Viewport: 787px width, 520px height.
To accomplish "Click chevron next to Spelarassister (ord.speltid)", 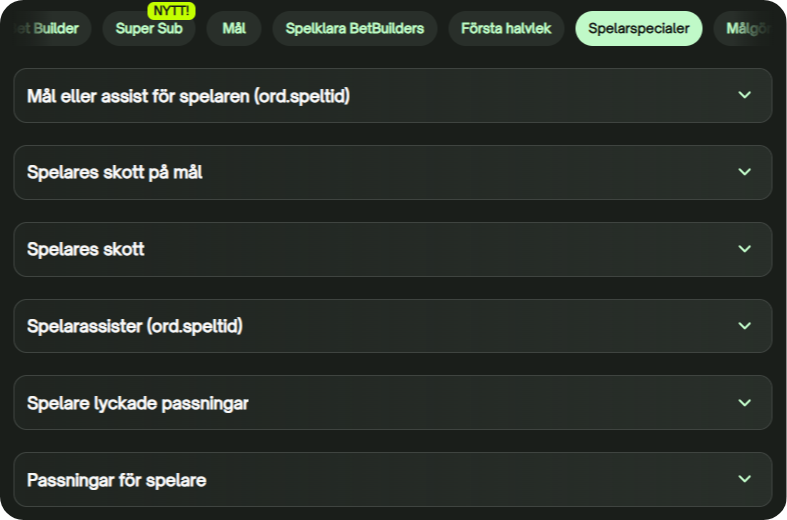I will pyautogui.click(x=744, y=326).
